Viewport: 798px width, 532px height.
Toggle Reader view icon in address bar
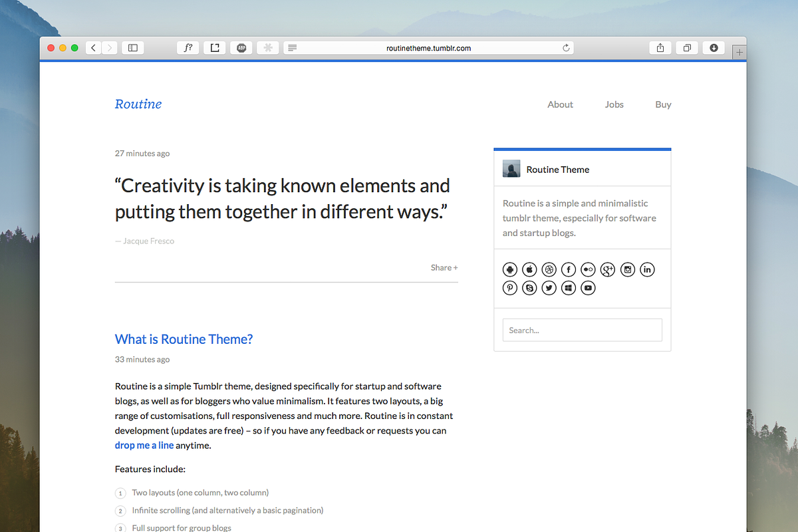(293, 48)
